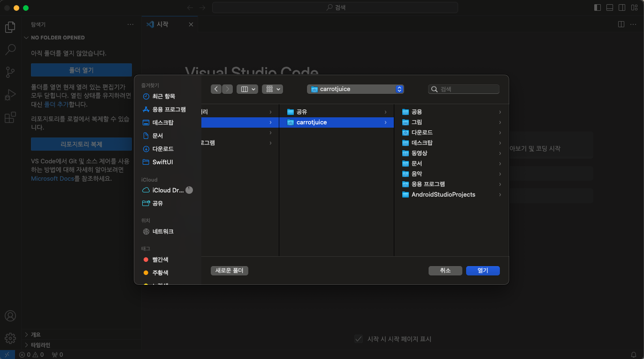The image size is (644, 359).
Task: Open the Accounts menu icon
Action: [x=10, y=316]
